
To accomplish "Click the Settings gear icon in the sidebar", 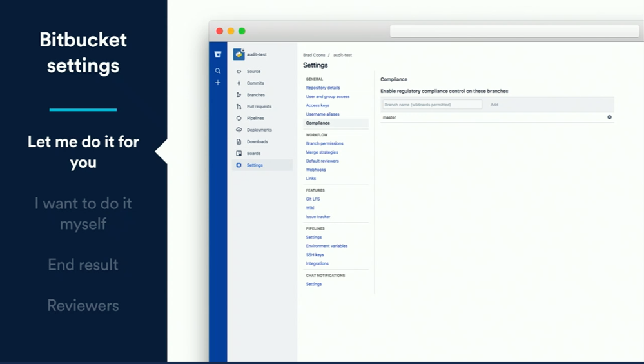I will (x=239, y=165).
